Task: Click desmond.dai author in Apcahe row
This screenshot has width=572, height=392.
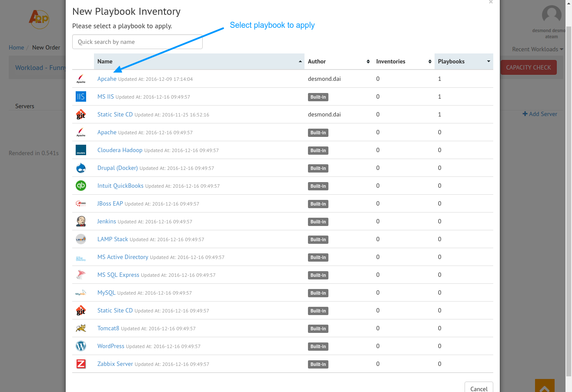Action: [x=324, y=79]
